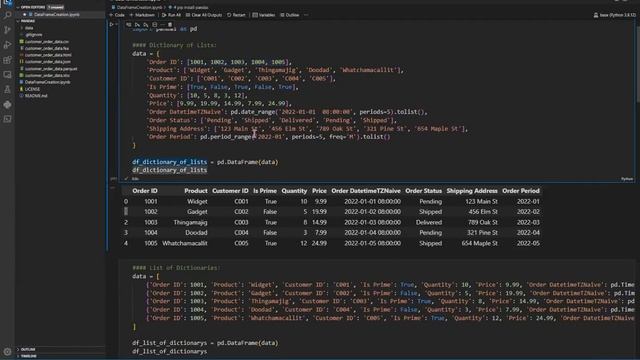This screenshot has width=640, height=360.
Task: Click Execute Cell and Below icon
Action: point(146,24)
